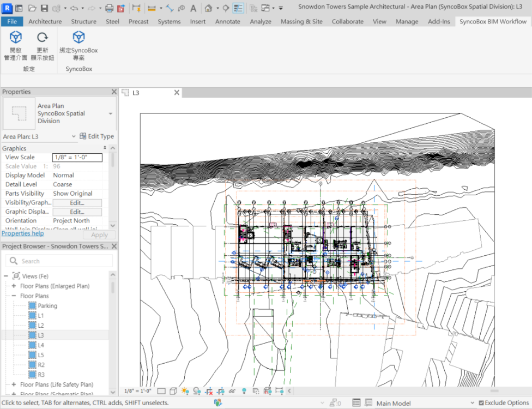Open the Detail Level icon on view control bar

[161, 391]
